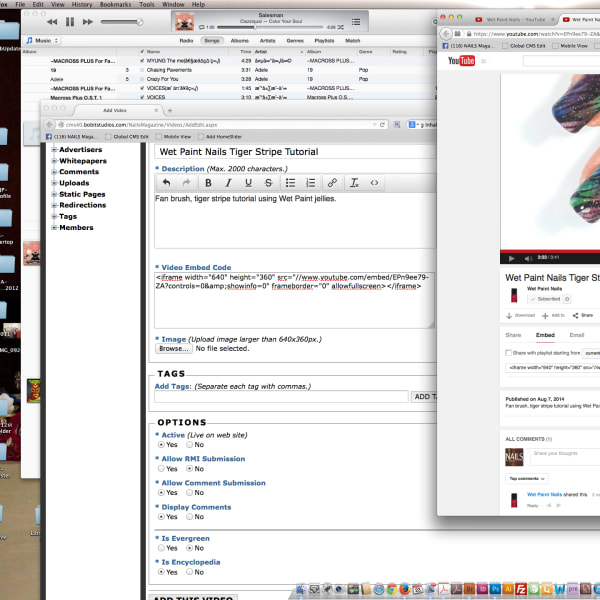Open Firefox from the dock

coord(404,589)
